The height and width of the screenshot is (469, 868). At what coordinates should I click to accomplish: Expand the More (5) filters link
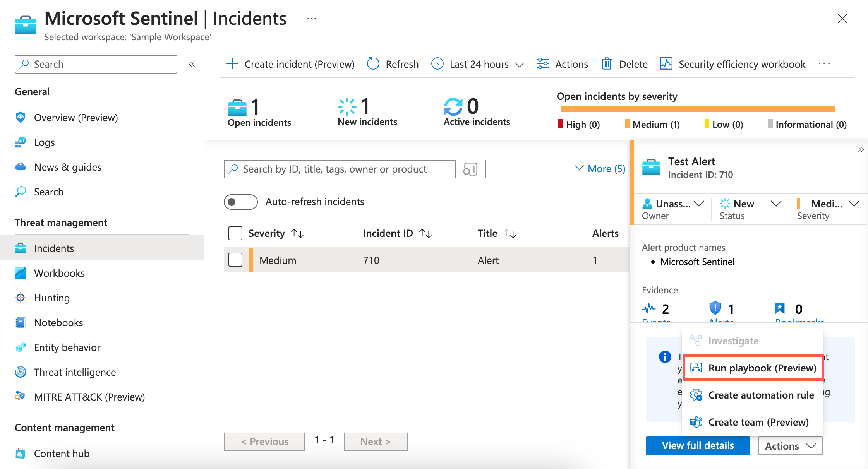[600, 169]
